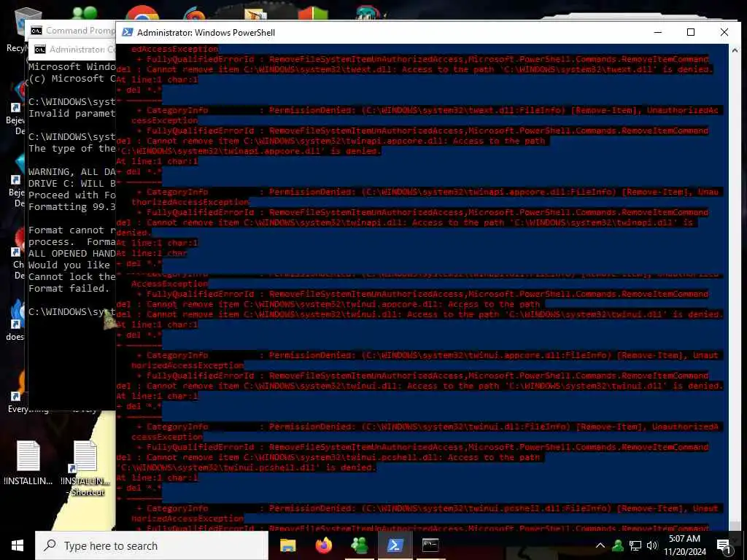The height and width of the screenshot is (560, 747).
Task: Open the volume control in tray
Action: (x=652, y=545)
